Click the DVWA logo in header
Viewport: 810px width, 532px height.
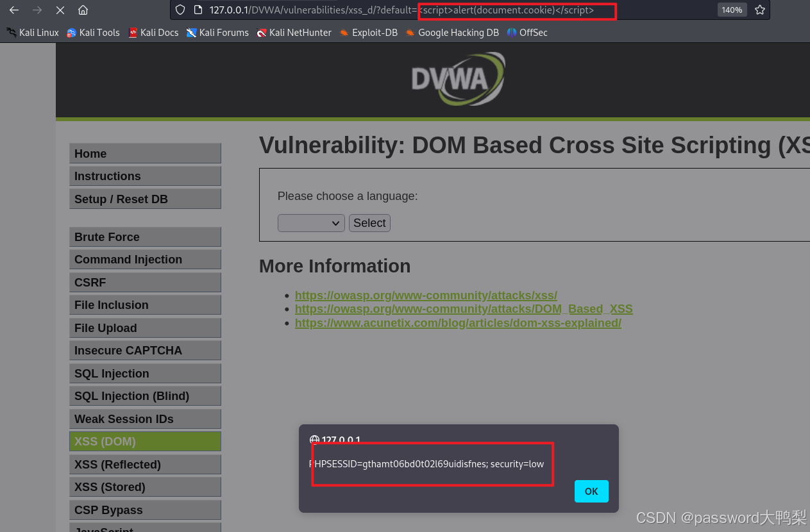click(458, 79)
